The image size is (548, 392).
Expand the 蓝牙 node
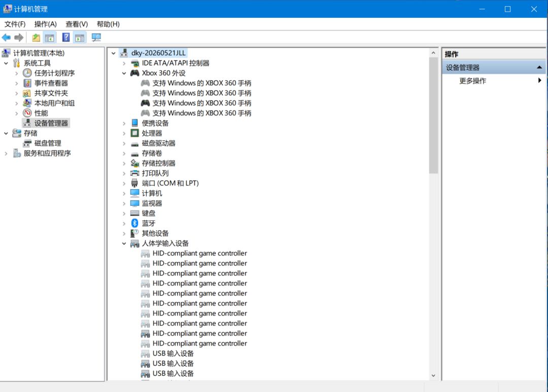[124, 223]
